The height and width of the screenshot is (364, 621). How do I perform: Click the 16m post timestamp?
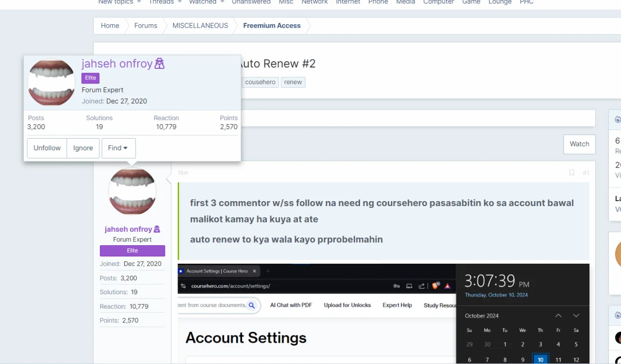[183, 173]
